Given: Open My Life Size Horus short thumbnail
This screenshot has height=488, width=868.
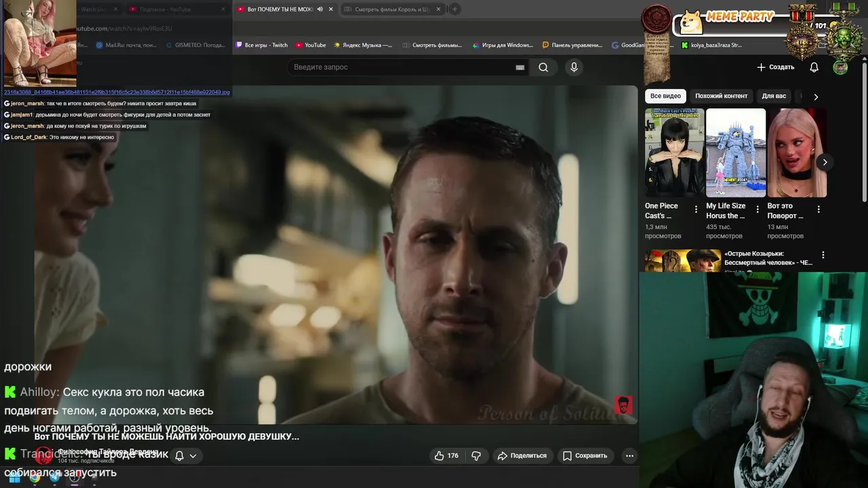Looking at the screenshot, I should [736, 153].
